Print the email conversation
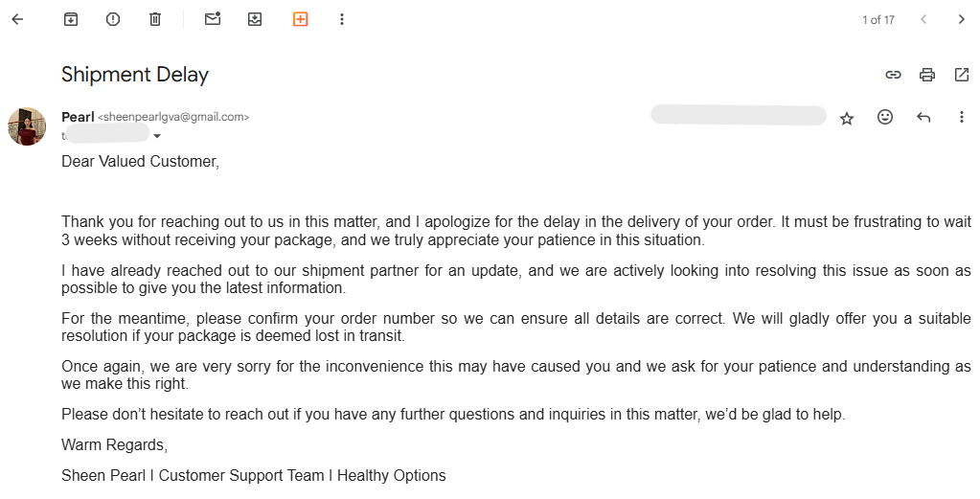980x499 pixels. 927,75
